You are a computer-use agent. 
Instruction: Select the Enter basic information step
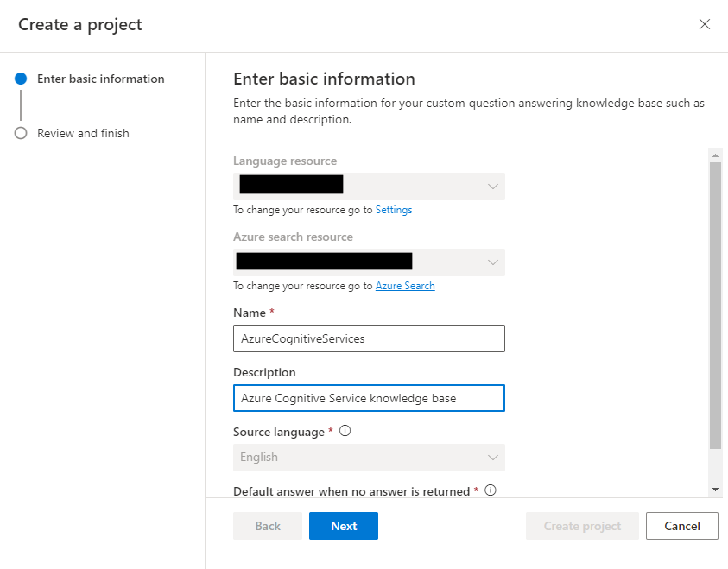point(90,79)
